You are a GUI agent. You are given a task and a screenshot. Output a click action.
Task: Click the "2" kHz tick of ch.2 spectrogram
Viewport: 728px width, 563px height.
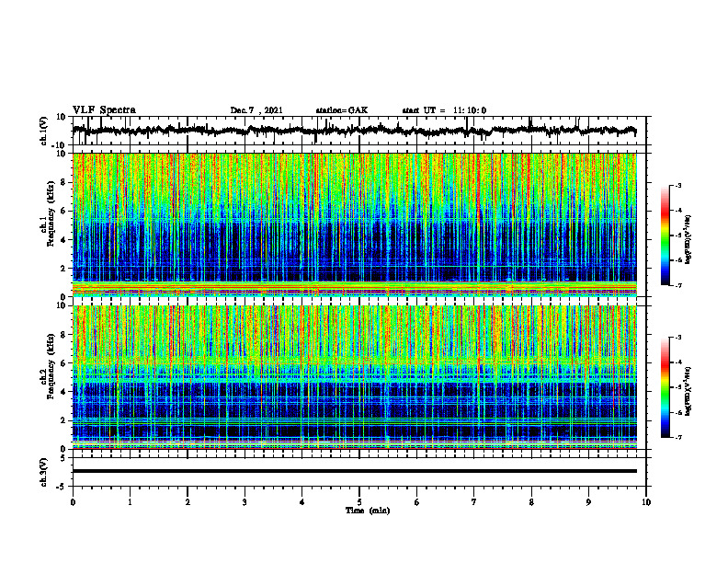pyautogui.click(x=63, y=420)
